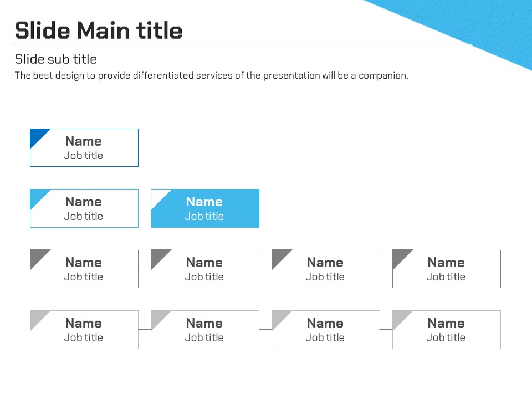Select the second box in the dark gray row
The width and height of the screenshot is (532, 399).
tap(204, 269)
